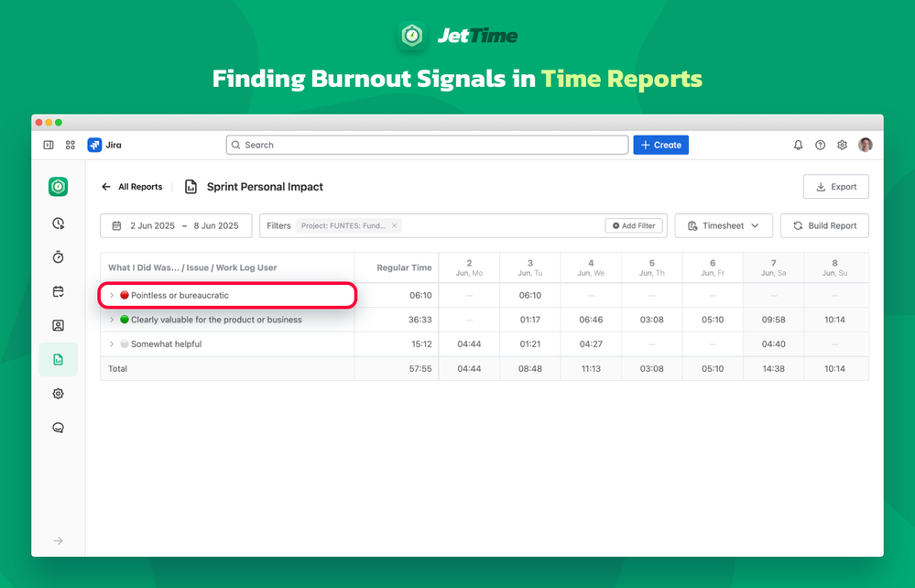Open the time tracking clock-play sidebar icon
The height and width of the screenshot is (588, 915).
[58, 223]
